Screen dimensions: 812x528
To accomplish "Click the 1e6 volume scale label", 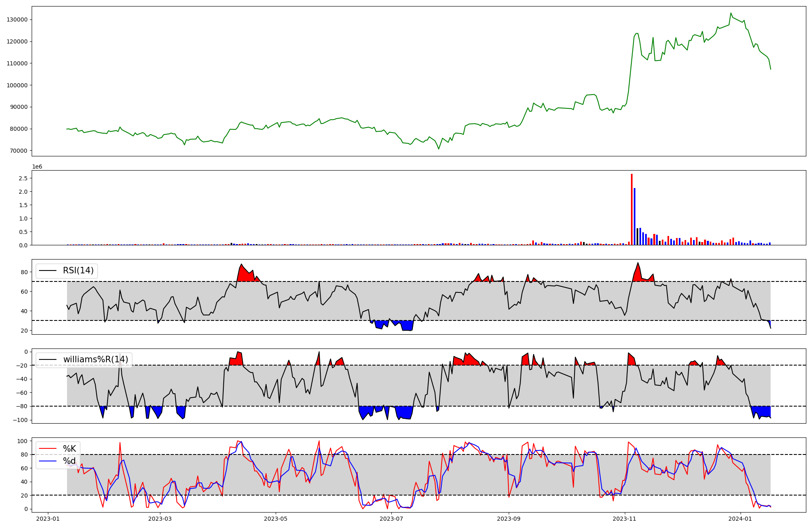I will [x=37, y=167].
